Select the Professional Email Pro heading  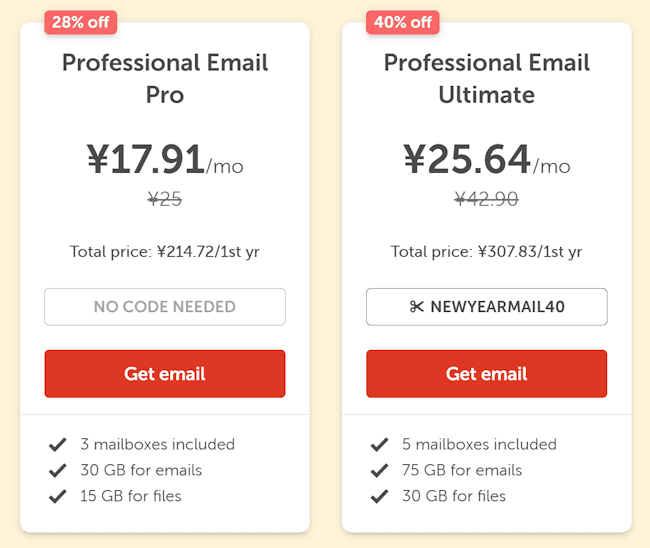tap(165, 78)
